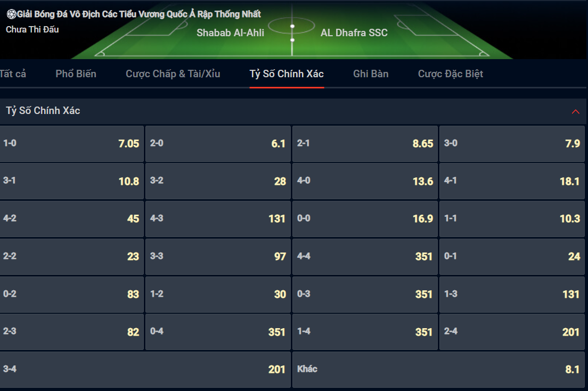Click the soccer ball league icon

point(11,14)
